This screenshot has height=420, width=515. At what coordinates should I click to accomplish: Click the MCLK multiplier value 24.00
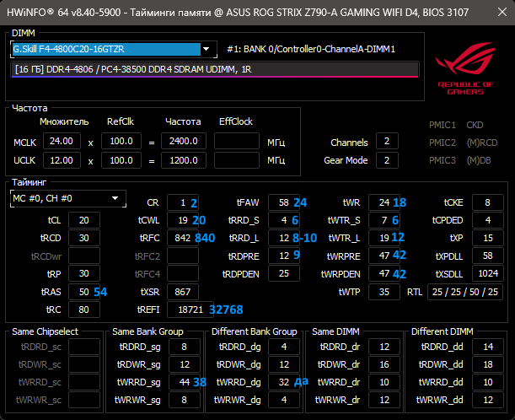click(62, 141)
